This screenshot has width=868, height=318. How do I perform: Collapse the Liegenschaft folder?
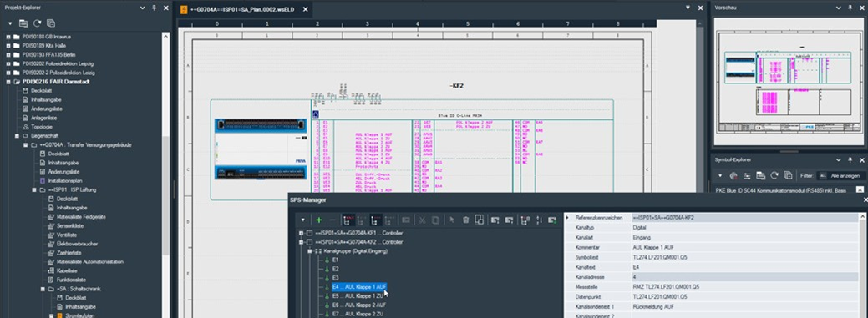point(18,135)
